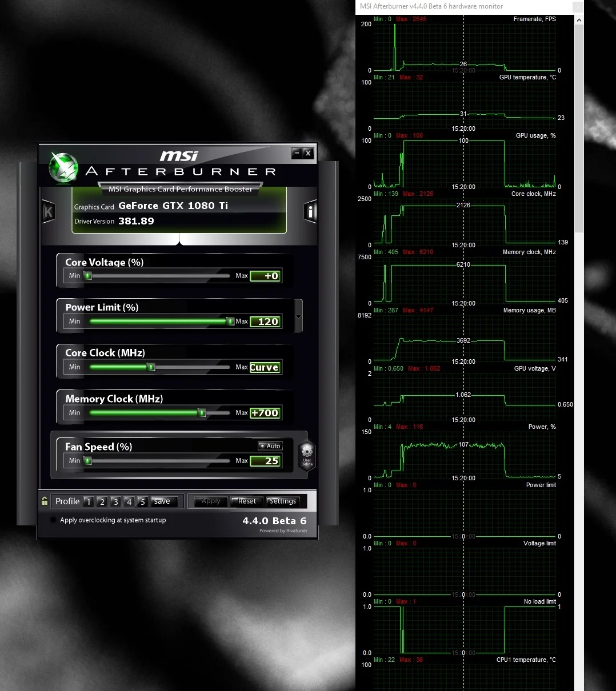616x691 pixels.
Task: Click the GPU usage, % graph label
Action: tap(536, 135)
